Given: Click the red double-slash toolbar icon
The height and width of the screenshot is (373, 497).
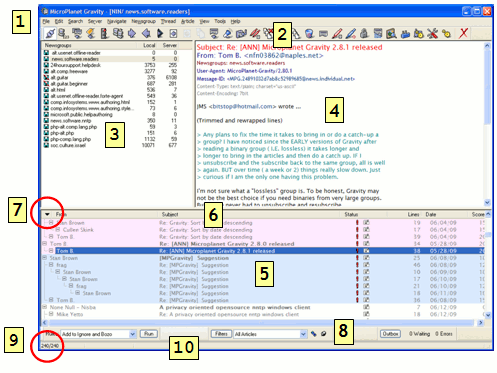Looking at the screenshot, I should tap(255, 33).
